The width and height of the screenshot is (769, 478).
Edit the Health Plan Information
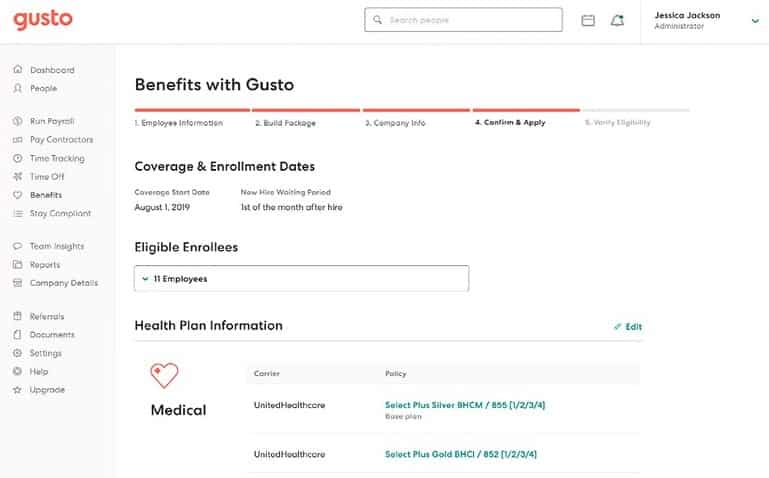tap(629, 327)
